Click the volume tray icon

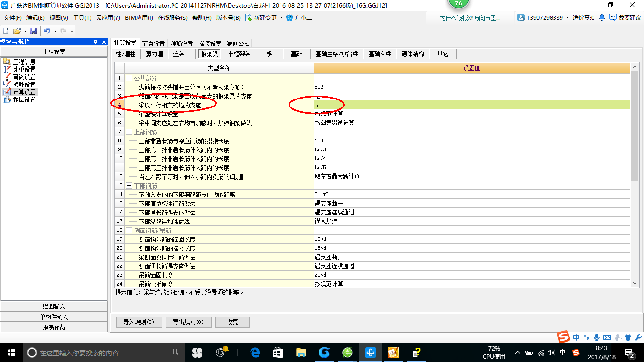(552, 353)
